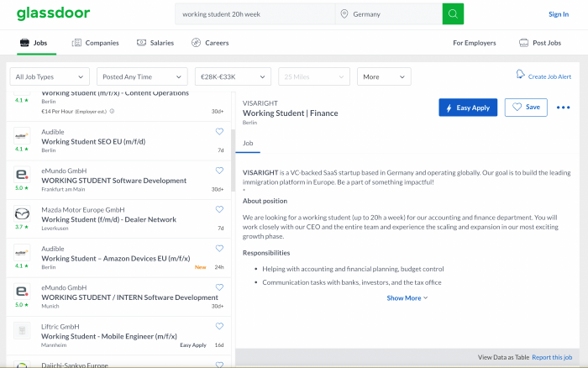Click the Companies building icon
The height and width of the screenshot is (368, 588).
point(76,42)
